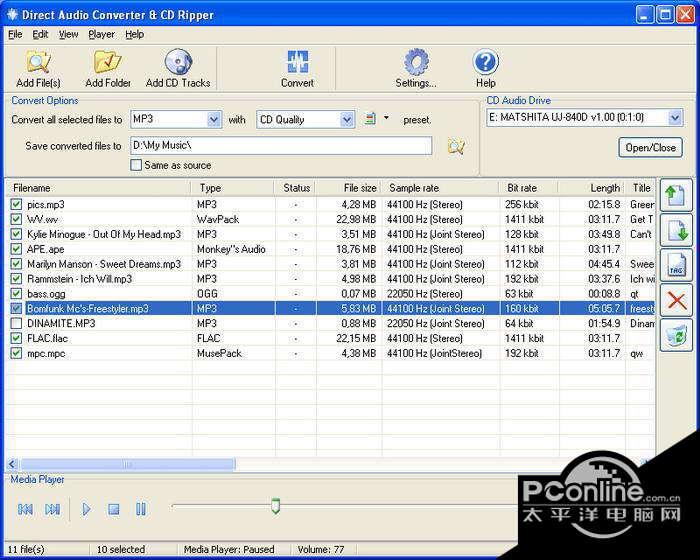
Task: Click the 'WavPack' type cell
Action: [218, 219]
